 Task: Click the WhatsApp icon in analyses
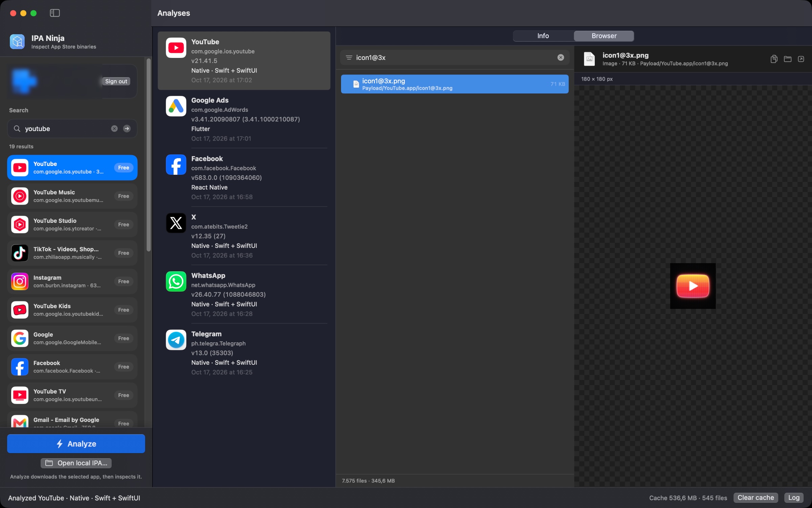click(x=176, y=281)
